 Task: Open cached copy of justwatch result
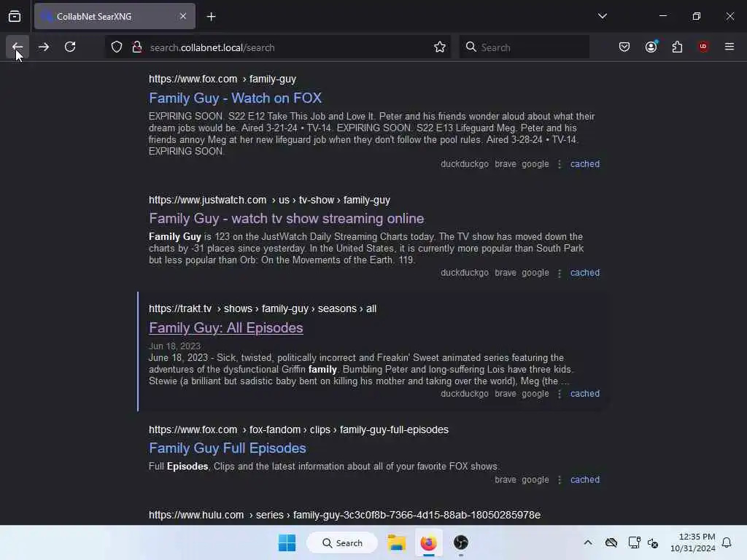tap(585, 273)
